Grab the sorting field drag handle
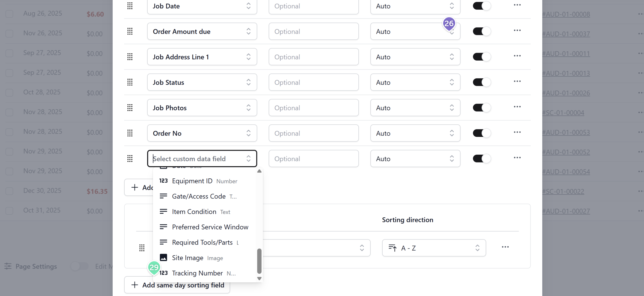Screen dimensions: 644x296 click(x=142, y=248)
